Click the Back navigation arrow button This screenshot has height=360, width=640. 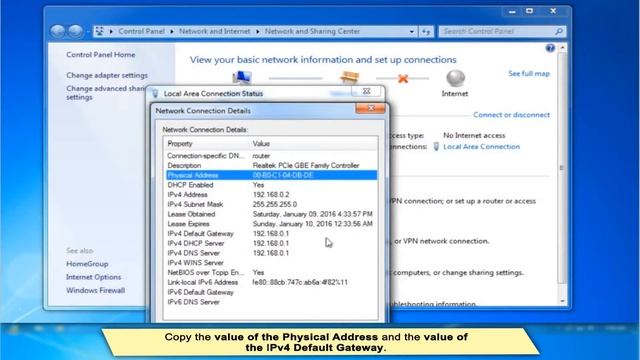[58, 31]
